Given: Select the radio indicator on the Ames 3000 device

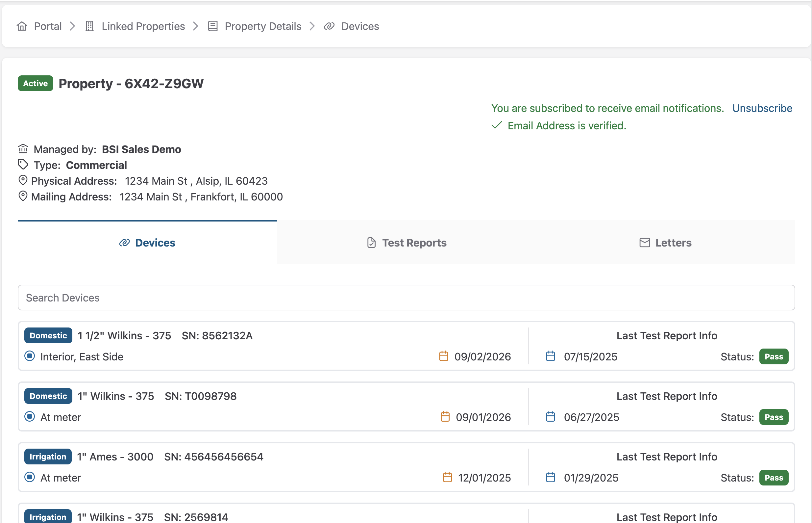Looking at the screenshot, I should point(30,477).
